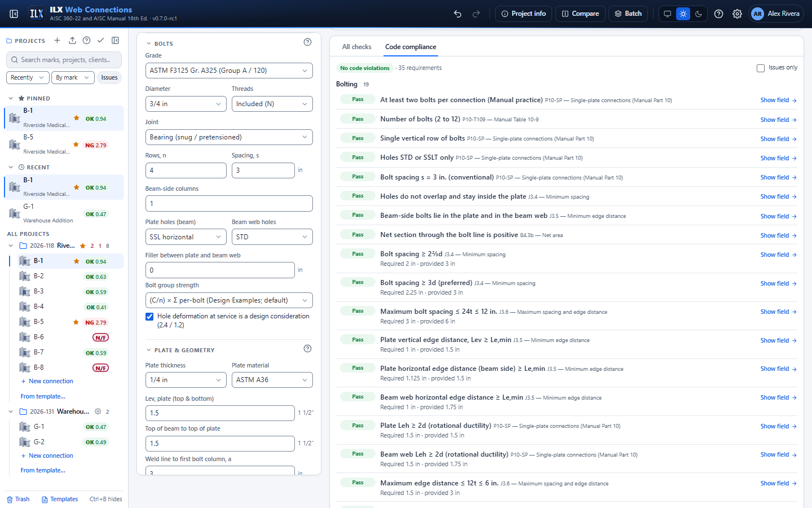Image resolution: width=812 pixels, height=508 pixels.
Task: Collapse the Pinned section
Action: pyautogui.click(x=11, y=98)
